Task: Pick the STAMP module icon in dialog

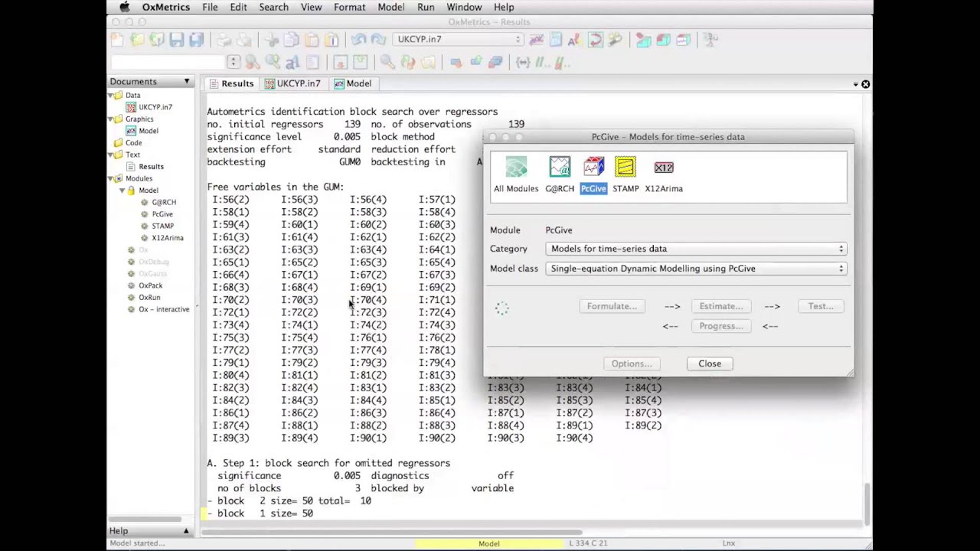Action: tap(625, 168)
